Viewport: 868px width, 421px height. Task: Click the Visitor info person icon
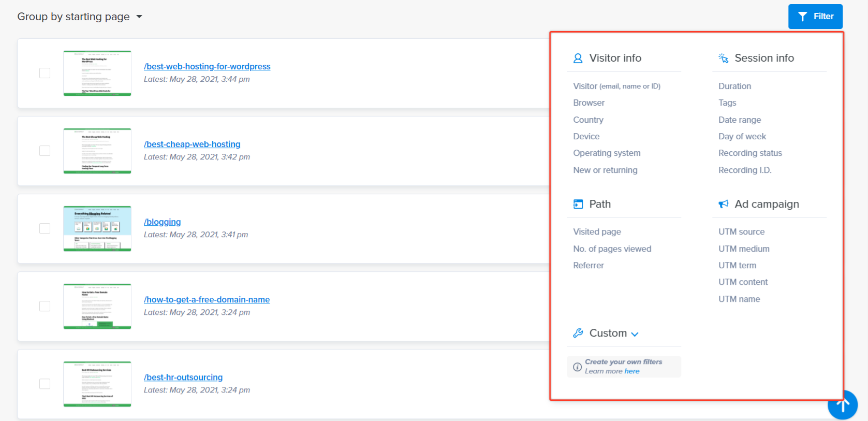(x=578, y=58)
